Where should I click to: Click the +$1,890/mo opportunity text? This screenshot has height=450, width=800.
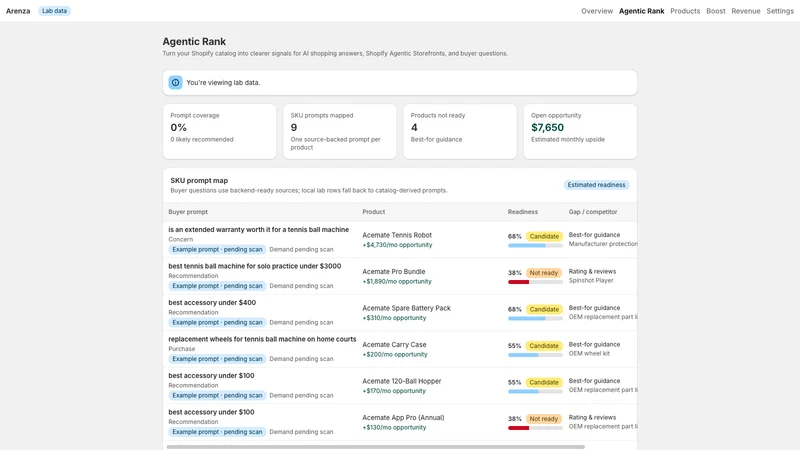click(396, 281)
